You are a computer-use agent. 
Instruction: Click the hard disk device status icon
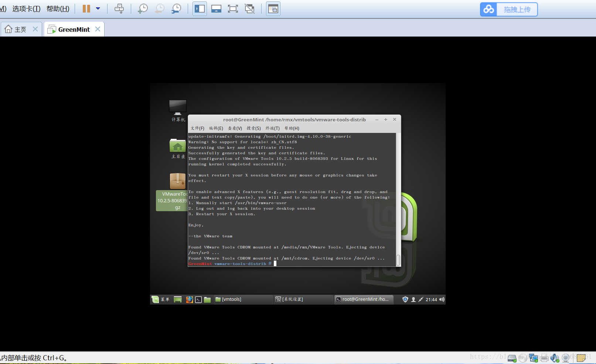(512, 358)
